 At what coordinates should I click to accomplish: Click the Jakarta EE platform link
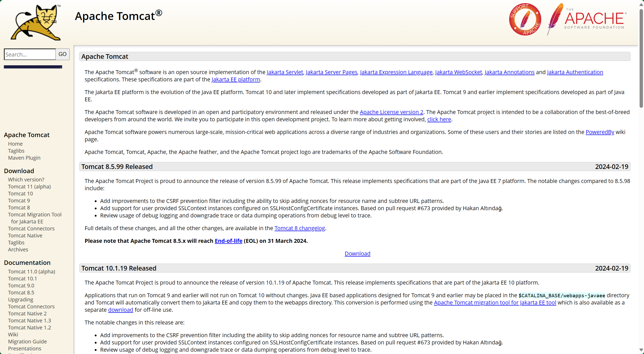click(x=236, y=79)
